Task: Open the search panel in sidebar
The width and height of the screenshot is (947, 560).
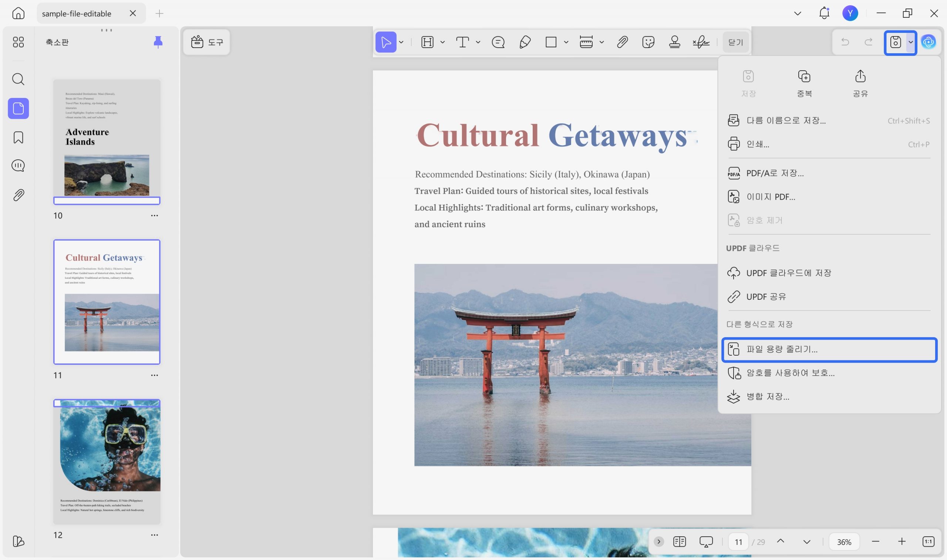Action: click(18, 79)
